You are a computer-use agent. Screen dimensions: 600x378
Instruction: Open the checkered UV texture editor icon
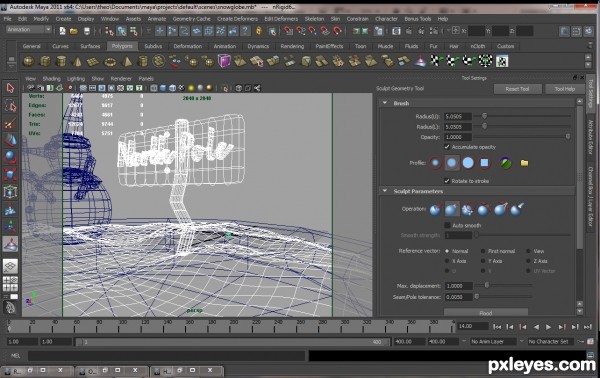point(502,61)
